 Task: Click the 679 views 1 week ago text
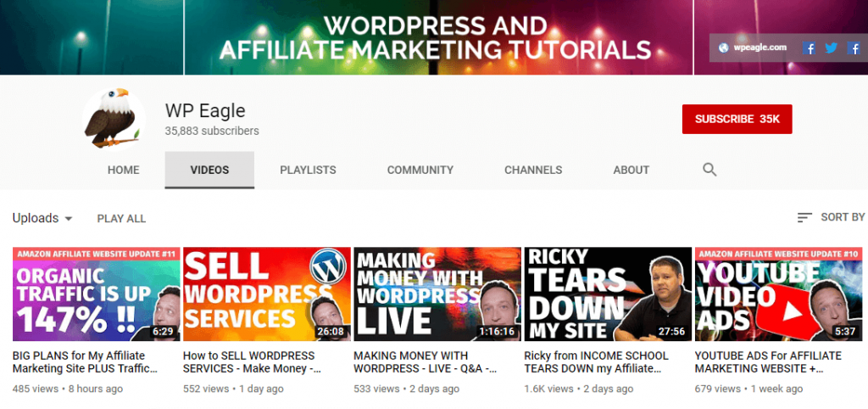[748, 389]
